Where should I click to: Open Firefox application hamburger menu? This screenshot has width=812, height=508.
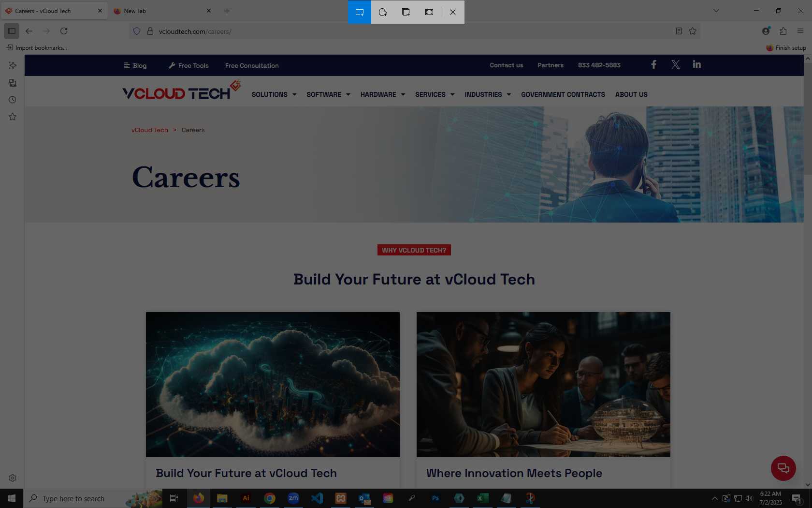pyautogui.click(x=800, y=31)
